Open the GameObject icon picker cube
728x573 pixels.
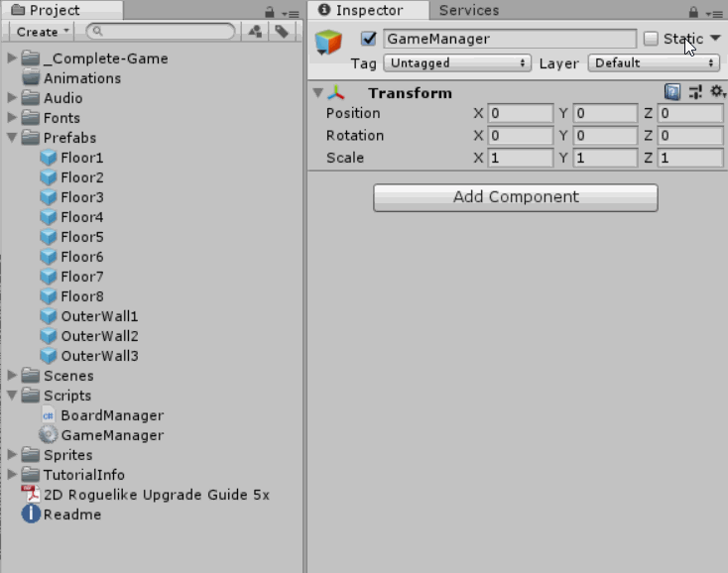click(328, 42)
